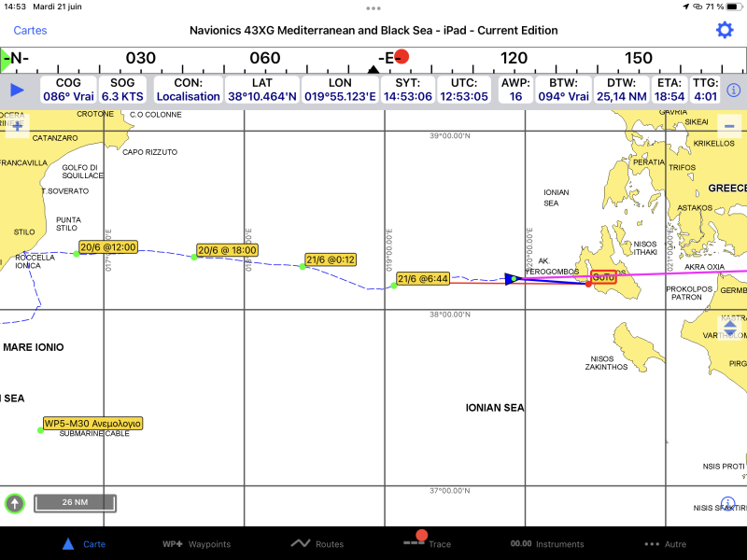The height and width of the screenshot is (560, 747).
Task: Tap the SYT: 14:53:06 field
Action: pos(408,90)
